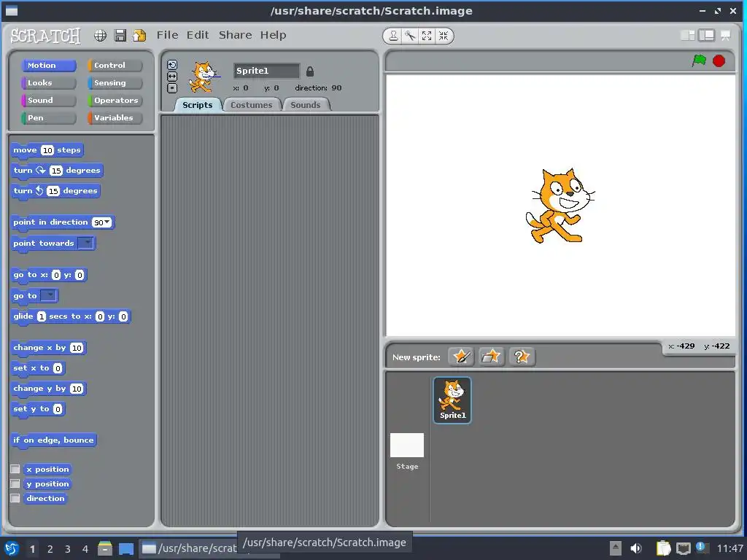Click the network monitor tray icon
This screenshot has height=560, width=747.
[683, 548]
